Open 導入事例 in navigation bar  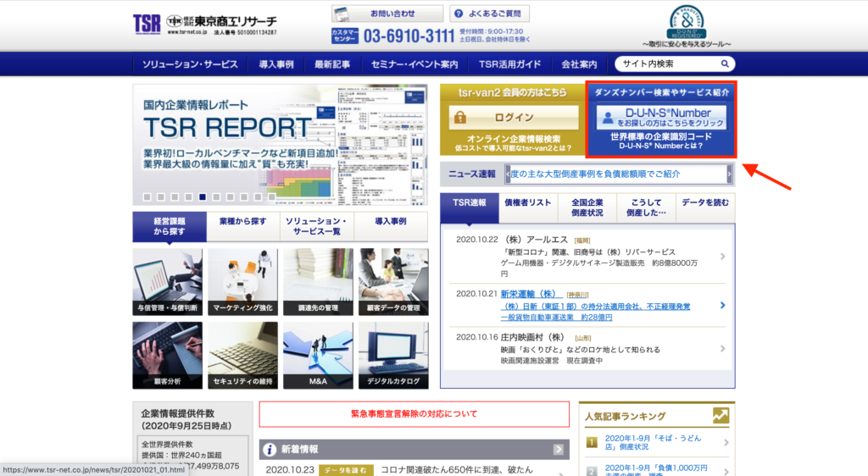pos(275,64)
